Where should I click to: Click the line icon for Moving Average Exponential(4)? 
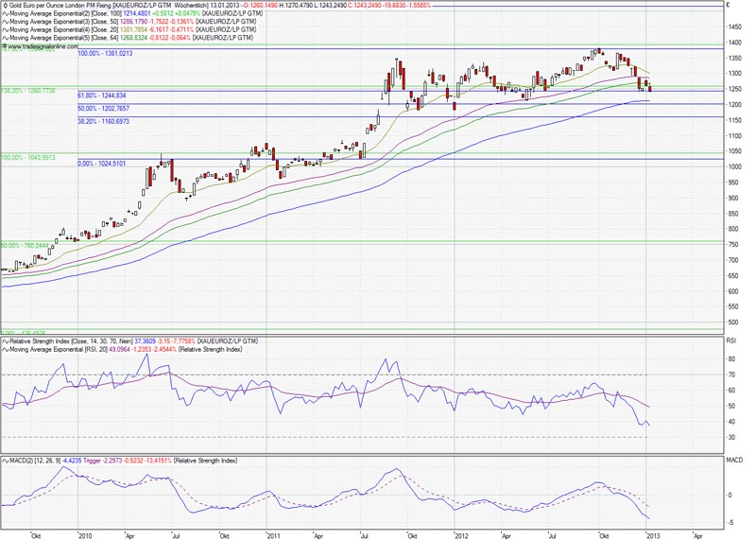[6, 29]
